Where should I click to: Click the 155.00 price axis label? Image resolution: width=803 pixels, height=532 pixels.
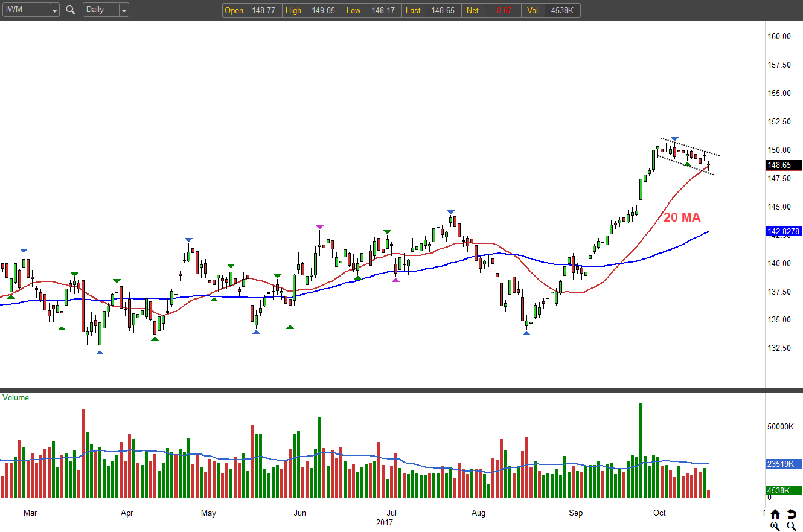tap(779, 93)
